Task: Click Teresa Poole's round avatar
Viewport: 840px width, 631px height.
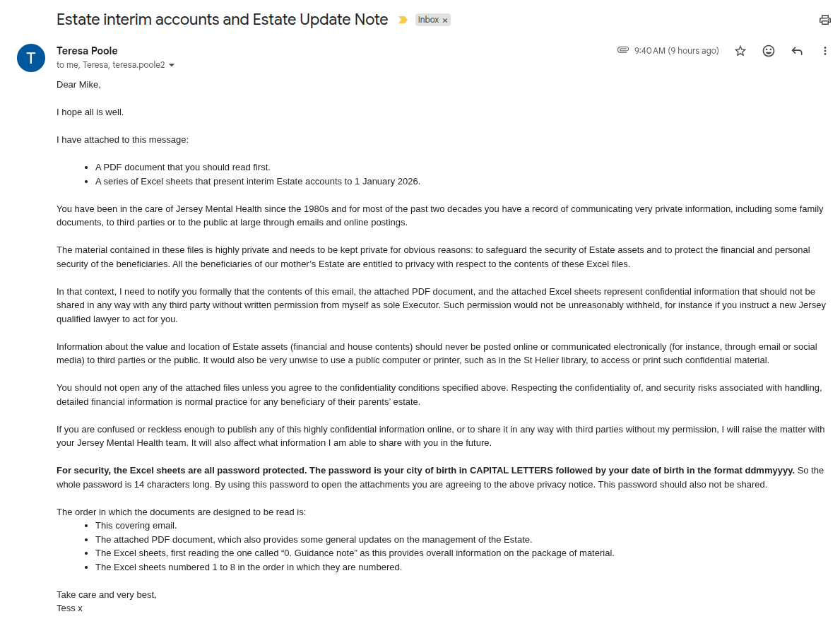Action: pos(31,58)
